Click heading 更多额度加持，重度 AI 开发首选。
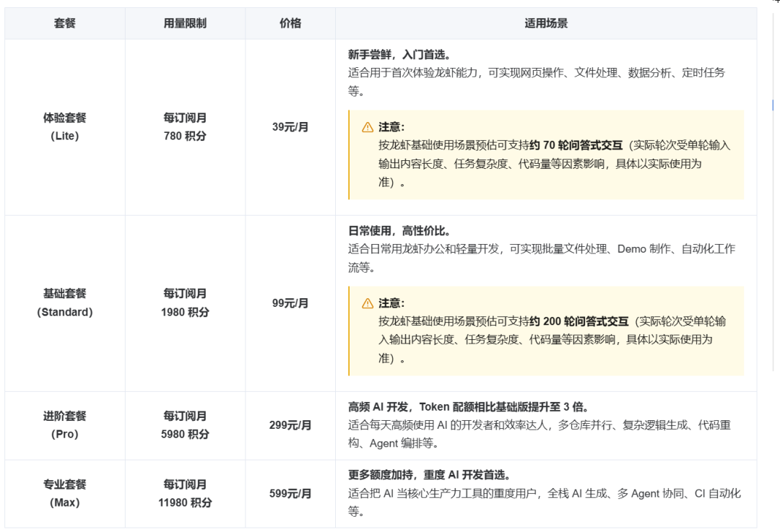The width and height of the screenshot is (780, 532). click(430, 475)
